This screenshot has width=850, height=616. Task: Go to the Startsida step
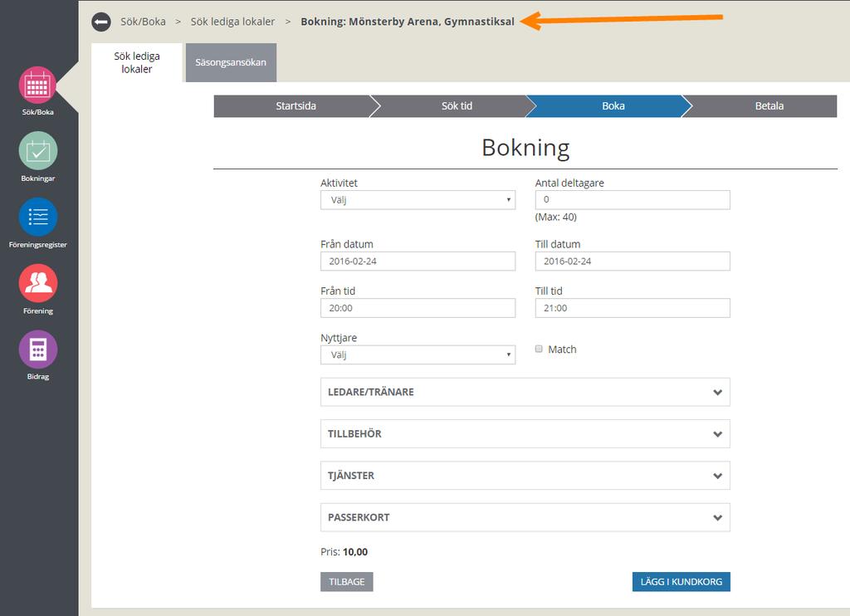coord(296,106)
